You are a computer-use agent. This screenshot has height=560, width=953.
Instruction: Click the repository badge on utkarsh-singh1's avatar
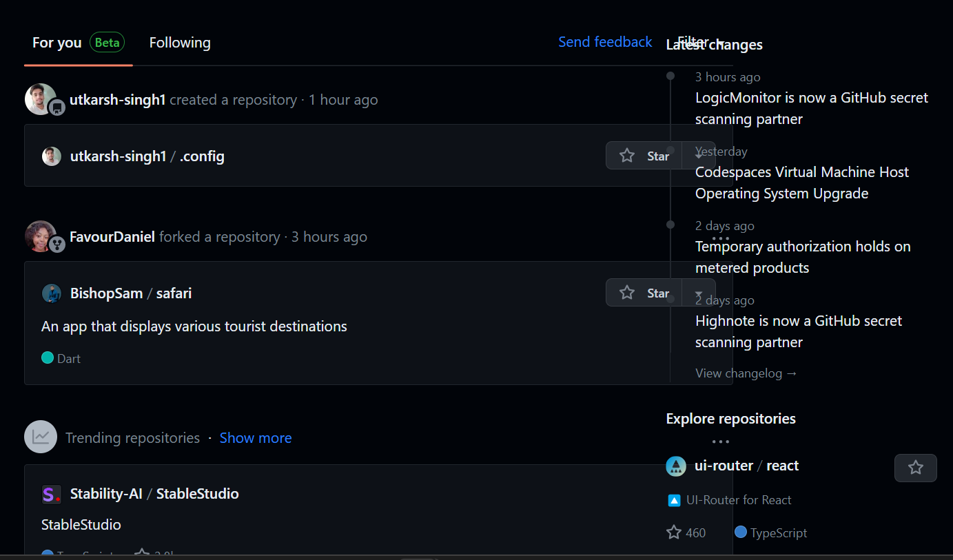pos(55,108)
